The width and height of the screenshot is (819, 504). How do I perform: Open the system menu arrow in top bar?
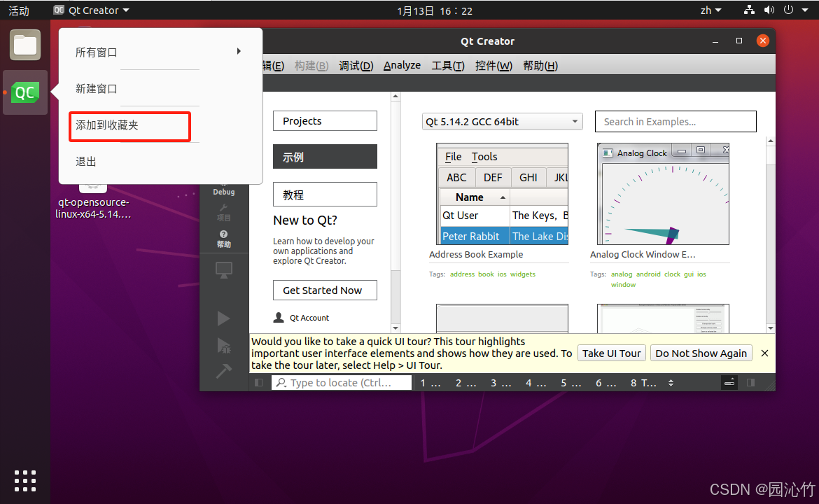[805, 10]
